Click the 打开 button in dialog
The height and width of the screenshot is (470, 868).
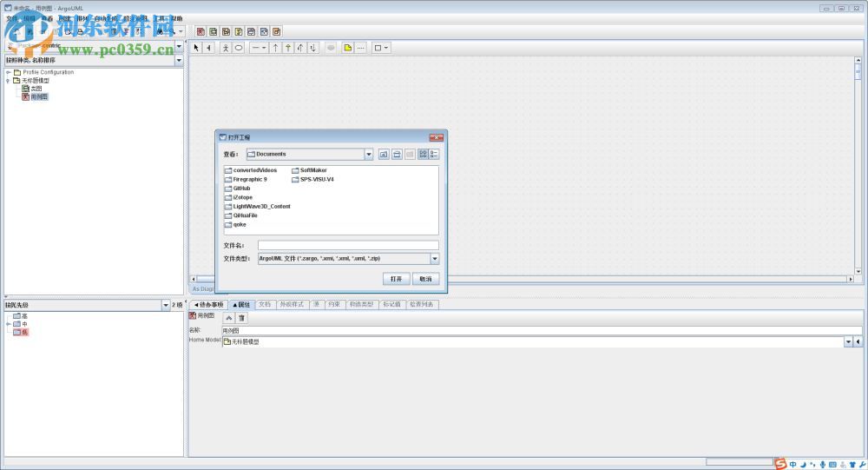[396, 279]
